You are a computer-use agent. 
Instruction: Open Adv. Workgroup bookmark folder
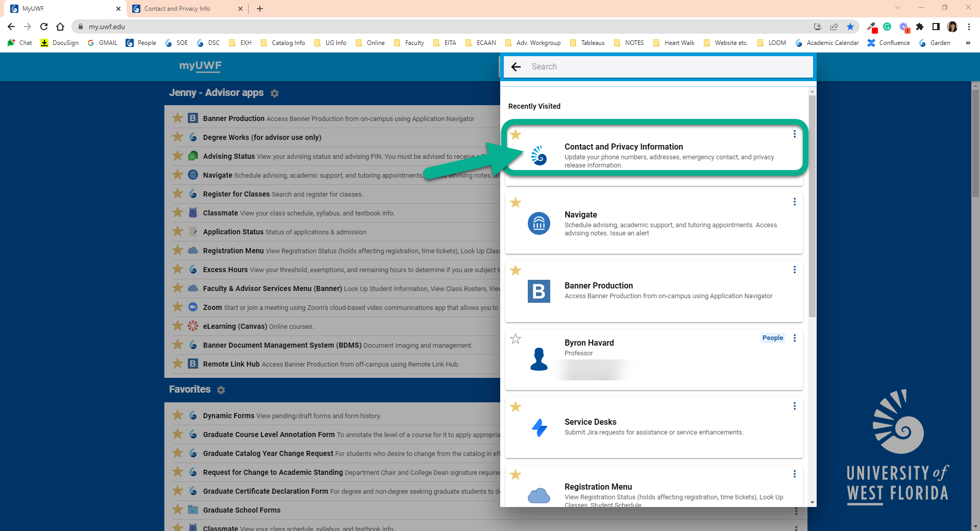(x=533, y=43)
